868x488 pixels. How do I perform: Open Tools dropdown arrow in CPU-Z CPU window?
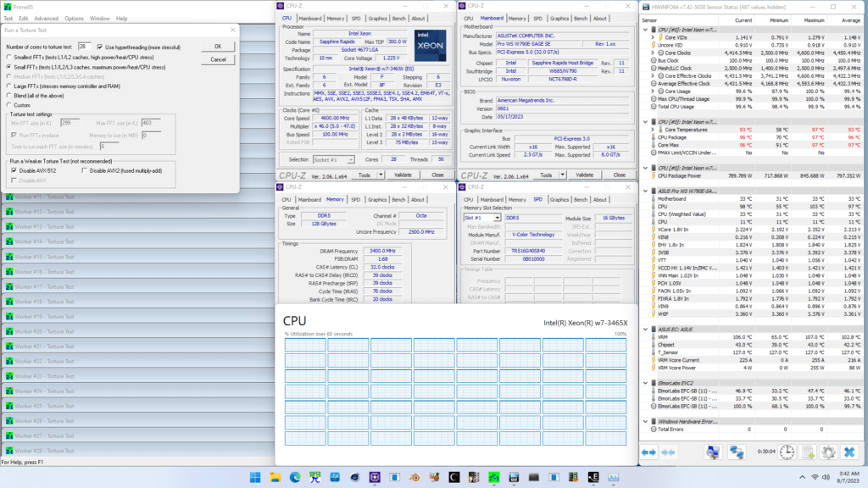381,175
